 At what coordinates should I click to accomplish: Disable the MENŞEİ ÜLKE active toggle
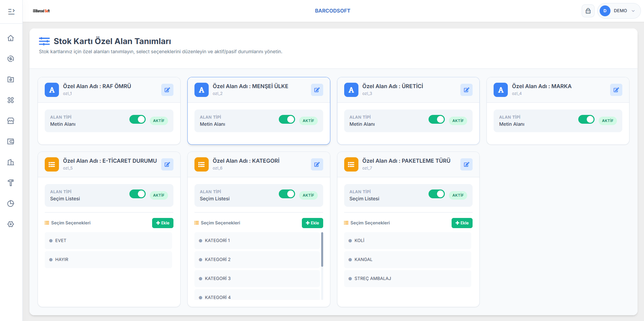pyautogui.click(x=287, y=119)
